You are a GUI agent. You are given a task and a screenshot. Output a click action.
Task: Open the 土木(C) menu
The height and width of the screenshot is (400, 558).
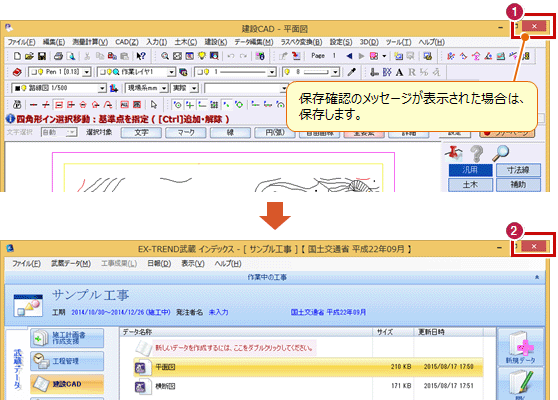click(x=185, y=42)
